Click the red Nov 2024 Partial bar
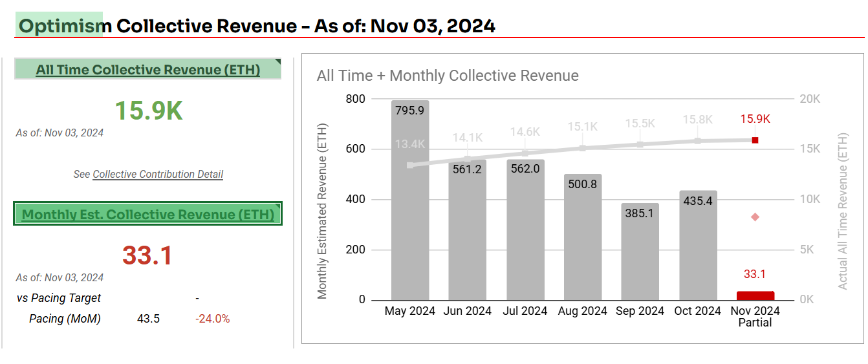Viewport: 868px width, 364px height. (755, 295)
